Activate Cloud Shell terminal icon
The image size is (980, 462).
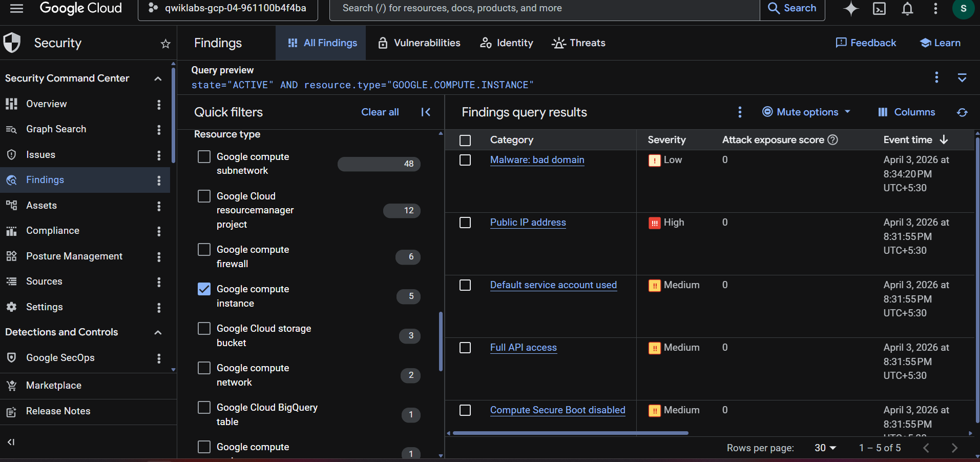(879, 8)
